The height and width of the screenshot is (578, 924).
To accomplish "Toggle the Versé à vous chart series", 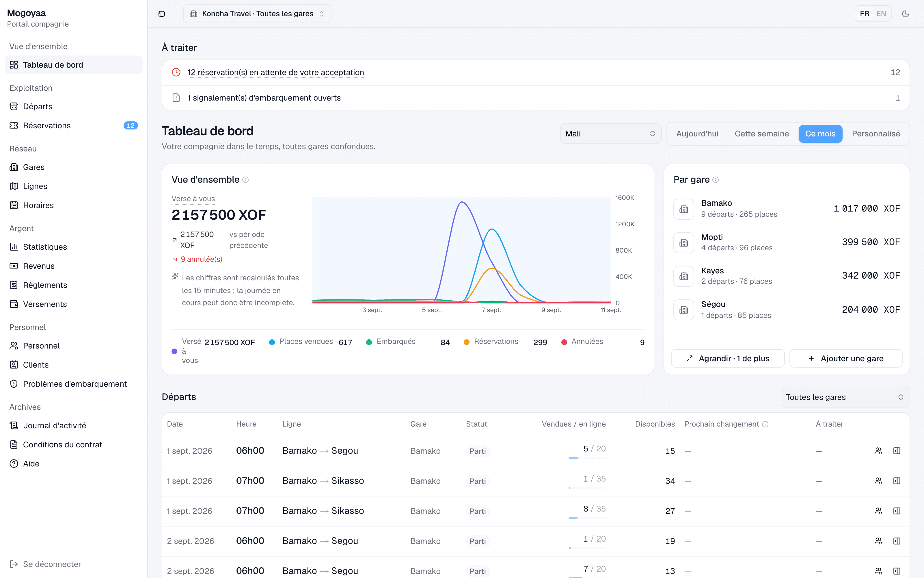I will click(213, 351).
